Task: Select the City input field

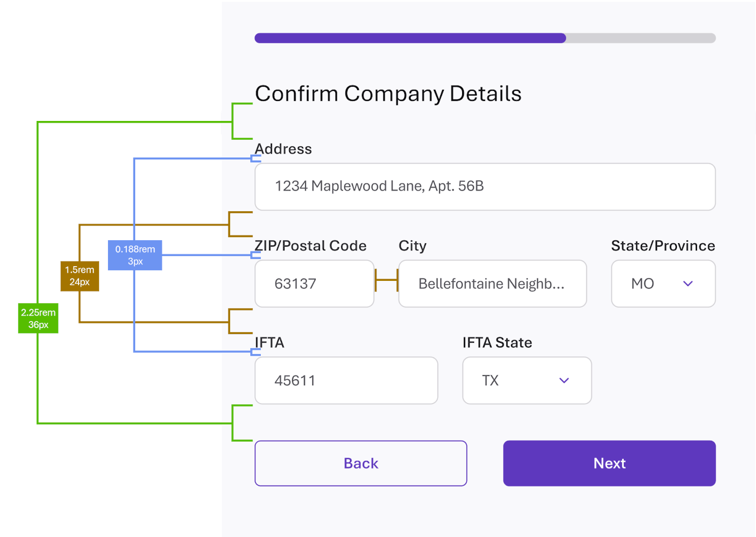Action: 493,284
